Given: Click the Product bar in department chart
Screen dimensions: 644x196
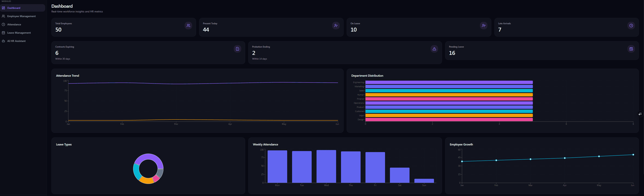Looking at the screenshot, I should coord(449,107).
